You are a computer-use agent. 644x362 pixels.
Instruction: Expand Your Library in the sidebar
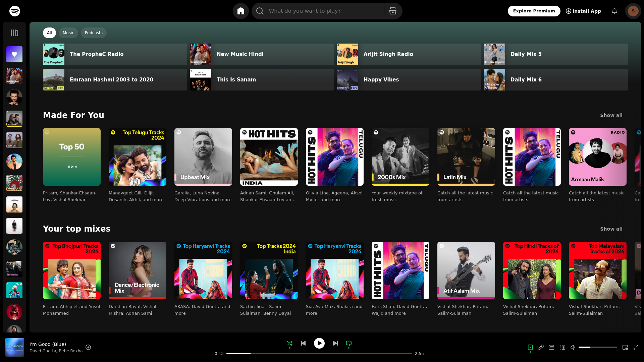click(14, 33)
